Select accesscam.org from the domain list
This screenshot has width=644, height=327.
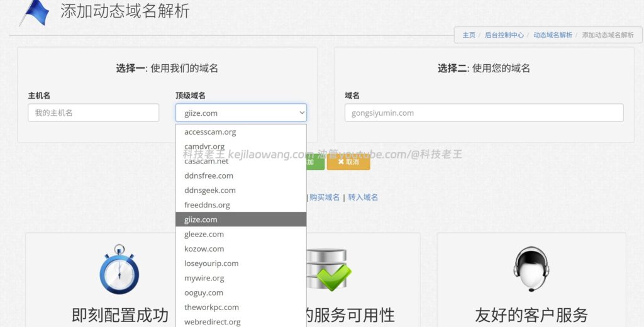[241, 132]
